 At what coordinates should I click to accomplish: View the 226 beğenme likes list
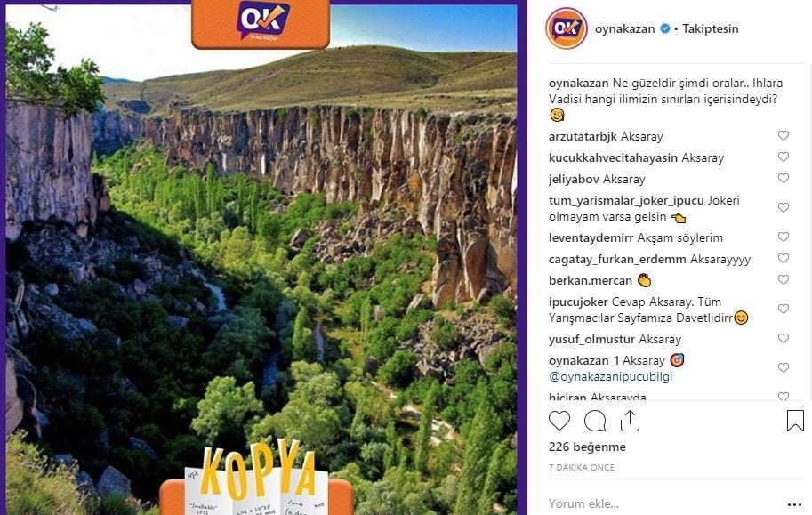[587, 447]
